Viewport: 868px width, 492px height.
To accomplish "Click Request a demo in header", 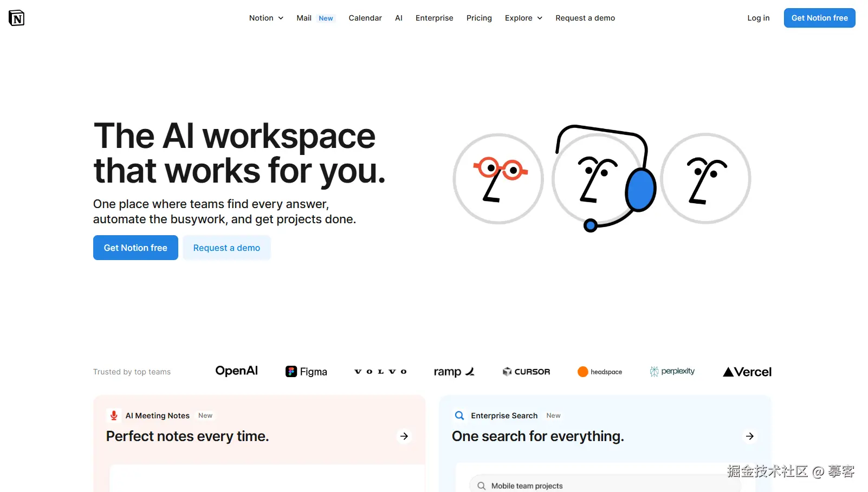I will 585,18.
